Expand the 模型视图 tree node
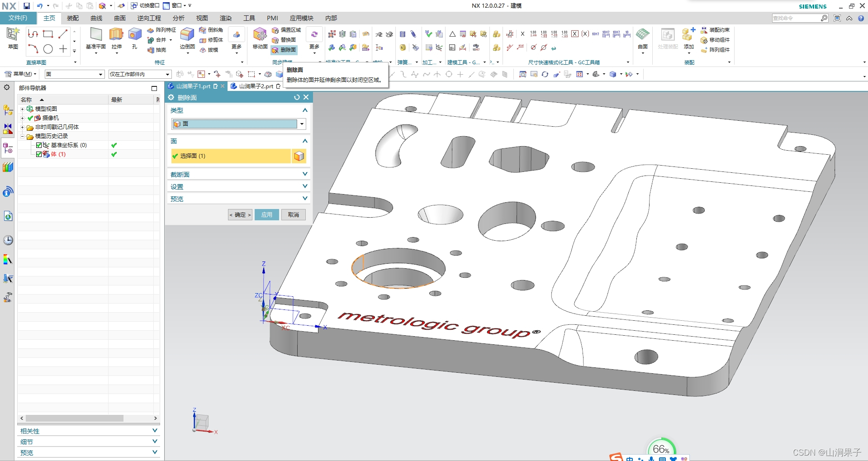Screen dimensions: 868x461 (x=22, y=109)
